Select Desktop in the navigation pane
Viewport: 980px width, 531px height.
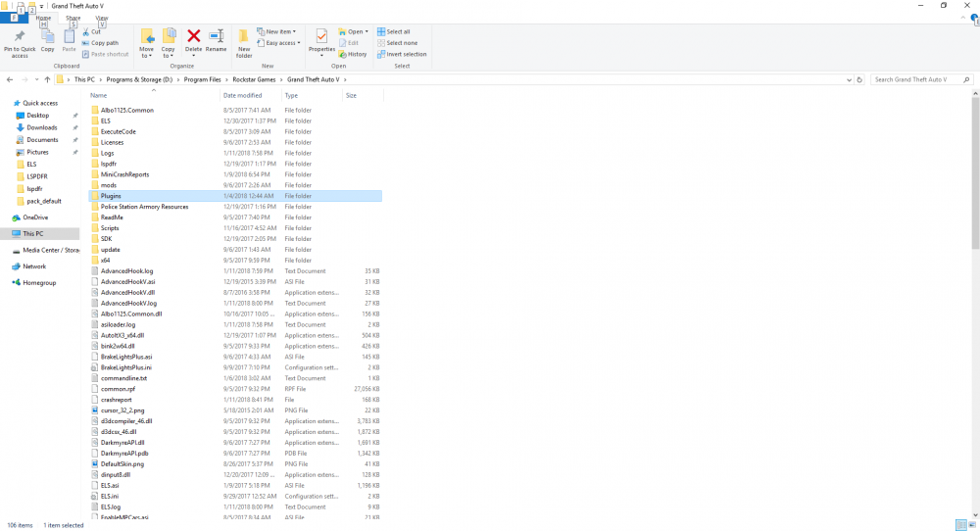[37, 116]
